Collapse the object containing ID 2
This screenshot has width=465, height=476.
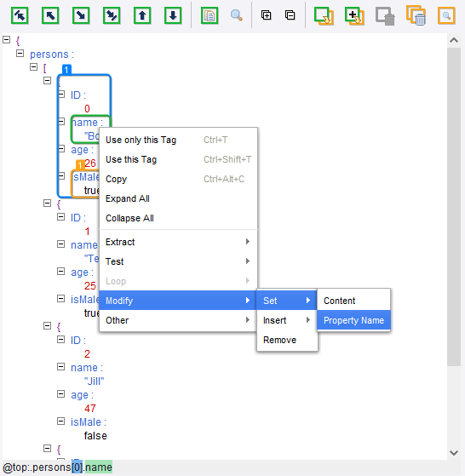(x=48, y=326)
